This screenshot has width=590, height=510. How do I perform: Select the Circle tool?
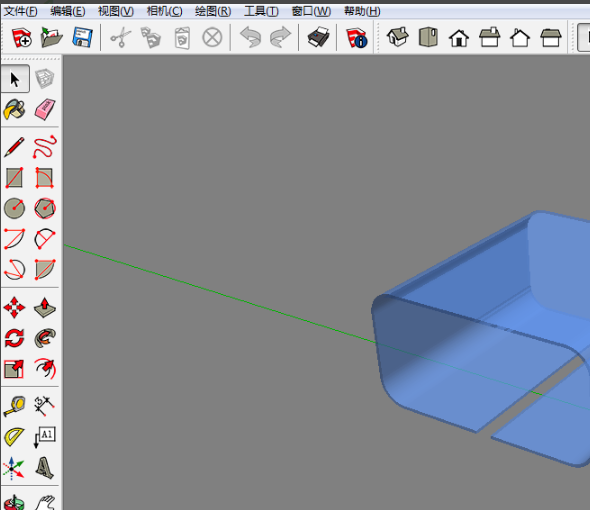tap(14, 208)
